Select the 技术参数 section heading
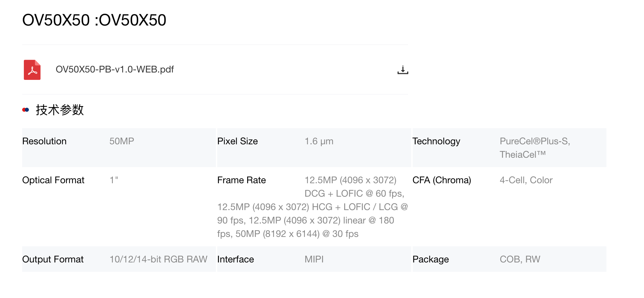Image resolution: width=644 pixels, height=298 pixels. (x=60, y=110)
